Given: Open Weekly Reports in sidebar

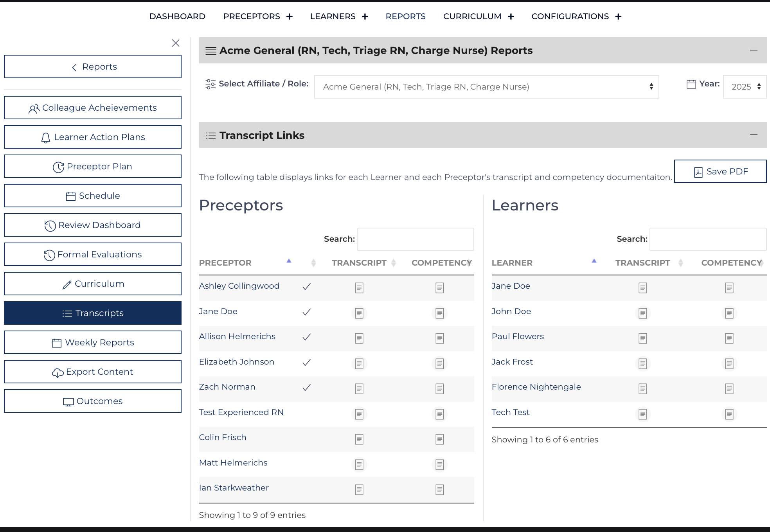Looking at the screenshot, I should coord(93,342).
